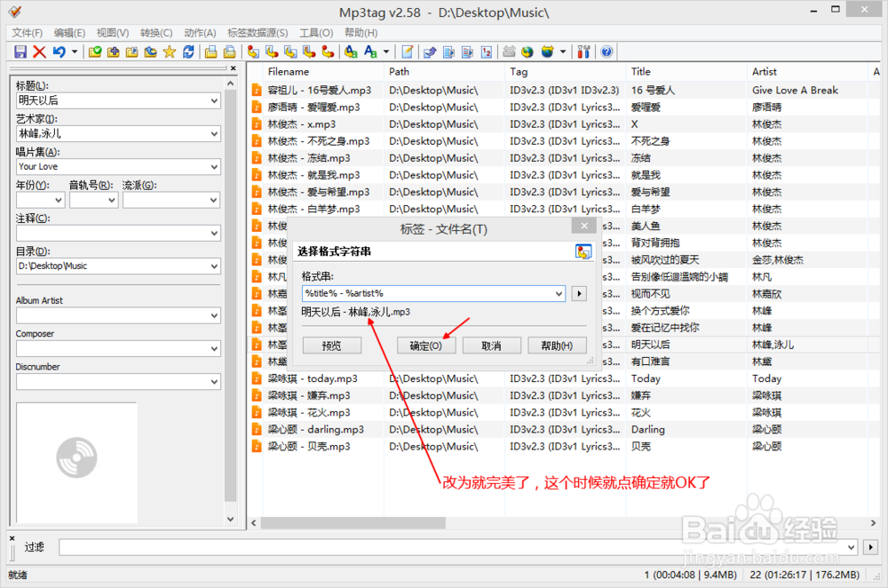Expand the Composer combo box
Image resolution: width=888 pixels, height=588 pixels.
214,349
